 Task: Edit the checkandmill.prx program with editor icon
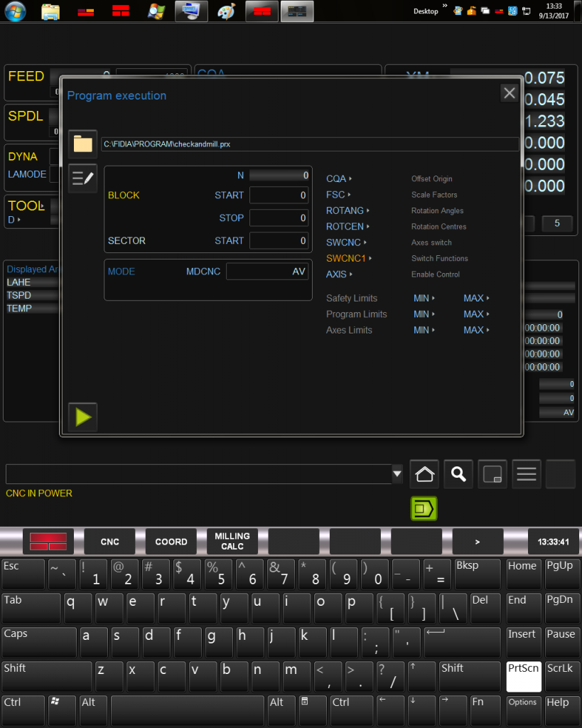coord(82,178)
